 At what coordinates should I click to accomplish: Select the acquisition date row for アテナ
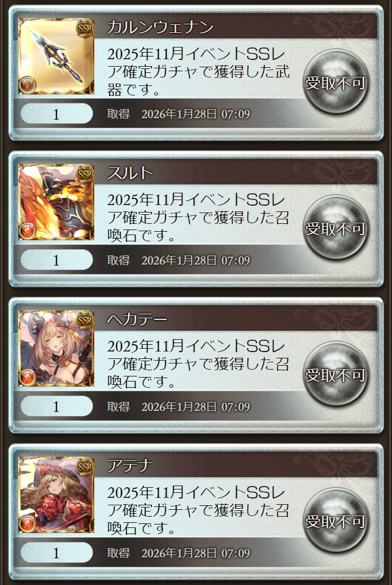click(178, 553)
